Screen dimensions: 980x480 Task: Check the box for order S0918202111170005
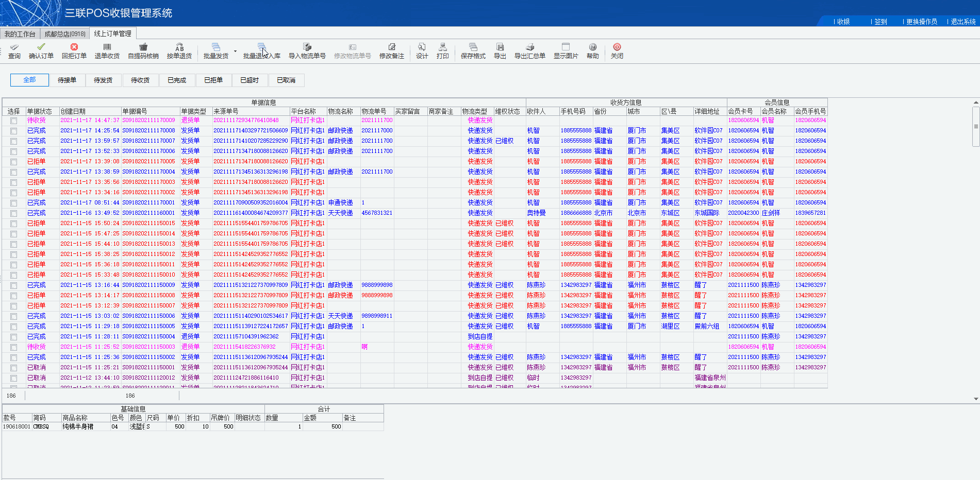click(x=14, y=162)
